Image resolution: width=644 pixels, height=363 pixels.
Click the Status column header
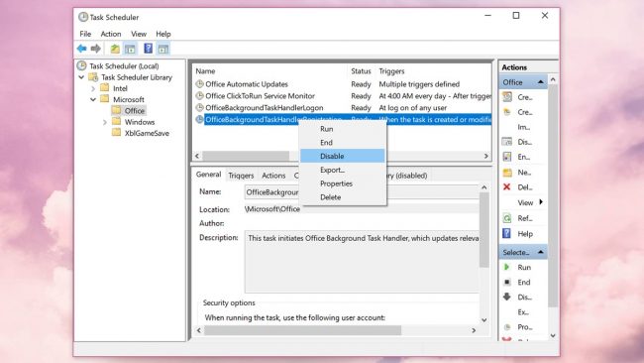click(362, 71)
